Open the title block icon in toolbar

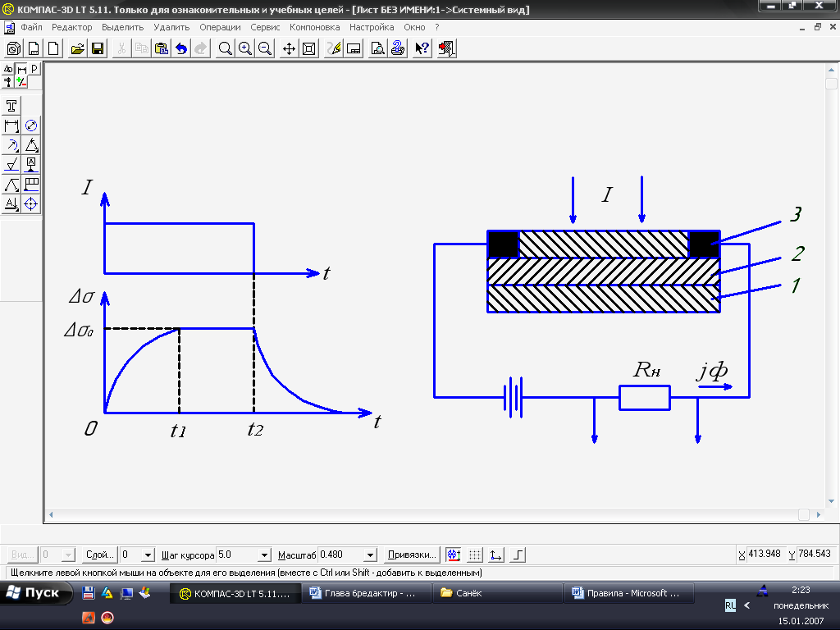354,48
